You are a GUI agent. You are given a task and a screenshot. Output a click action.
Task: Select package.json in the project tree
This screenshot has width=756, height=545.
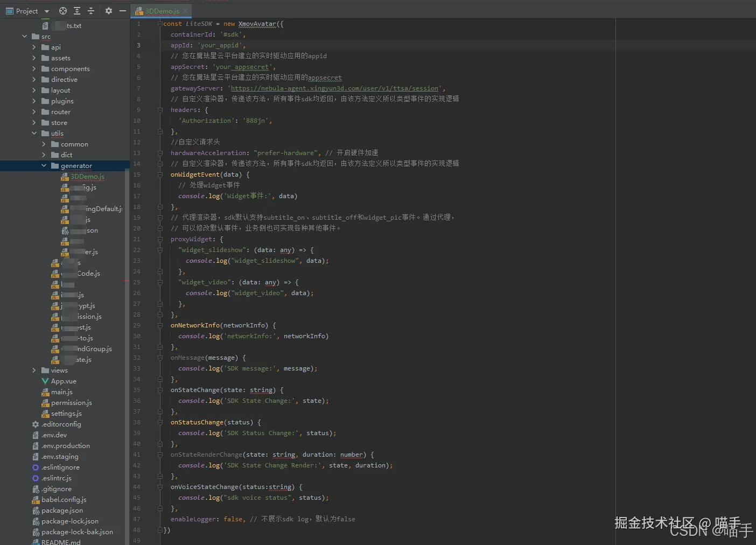click(x=62, y=511)
